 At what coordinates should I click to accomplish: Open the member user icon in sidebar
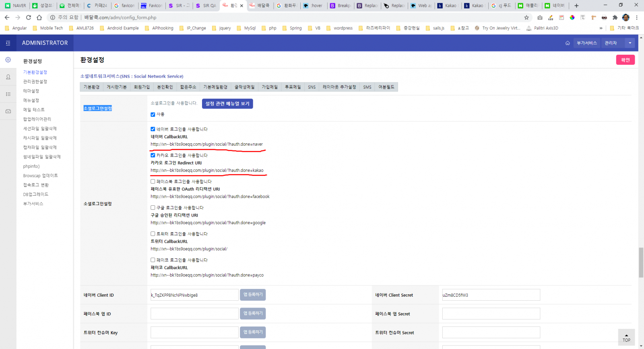coord(8,77)
